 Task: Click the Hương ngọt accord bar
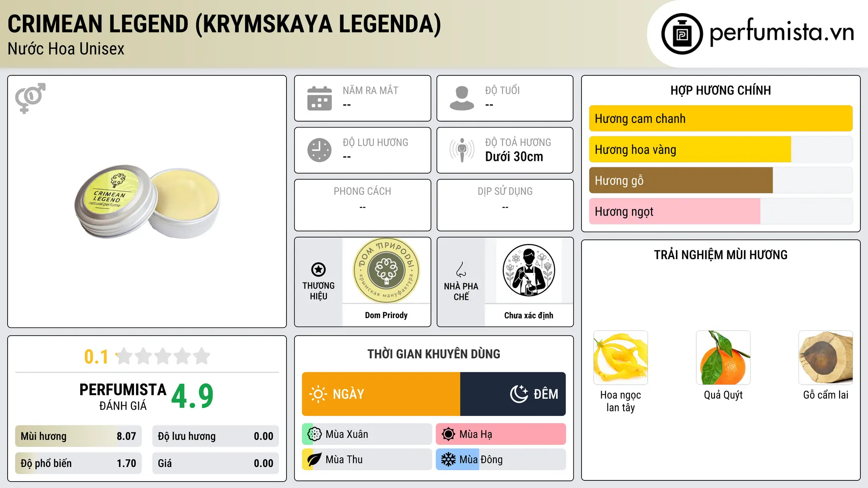click(721, 211)
